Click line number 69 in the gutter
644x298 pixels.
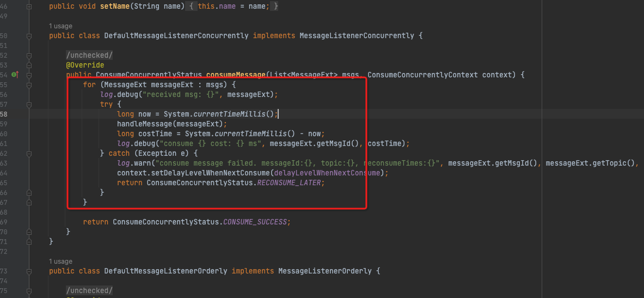(4, 222)
